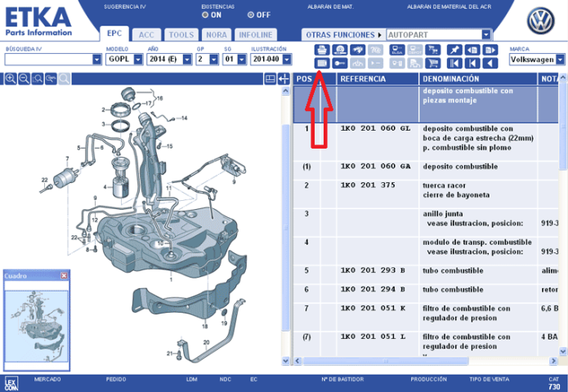Click the single-bar previous arrow icon
The width and height of the screenshot is (568, 392).
click(x=472, y=64)
